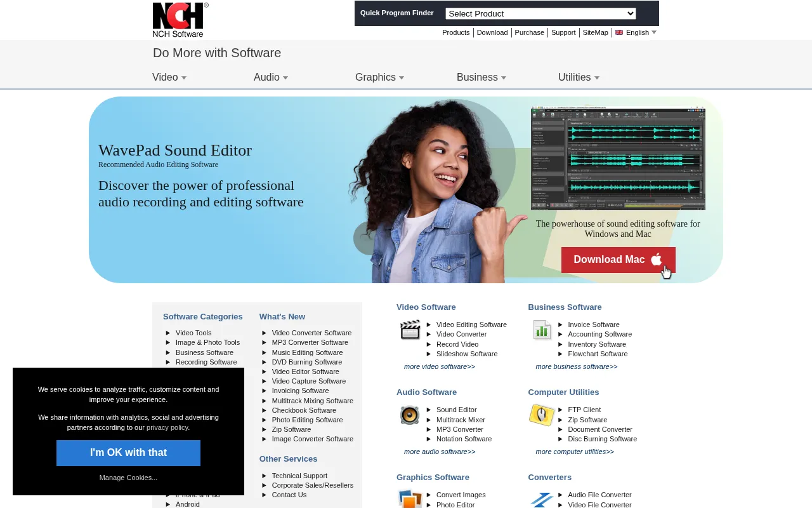Click more computer utilities link

[x=575, y=451]
